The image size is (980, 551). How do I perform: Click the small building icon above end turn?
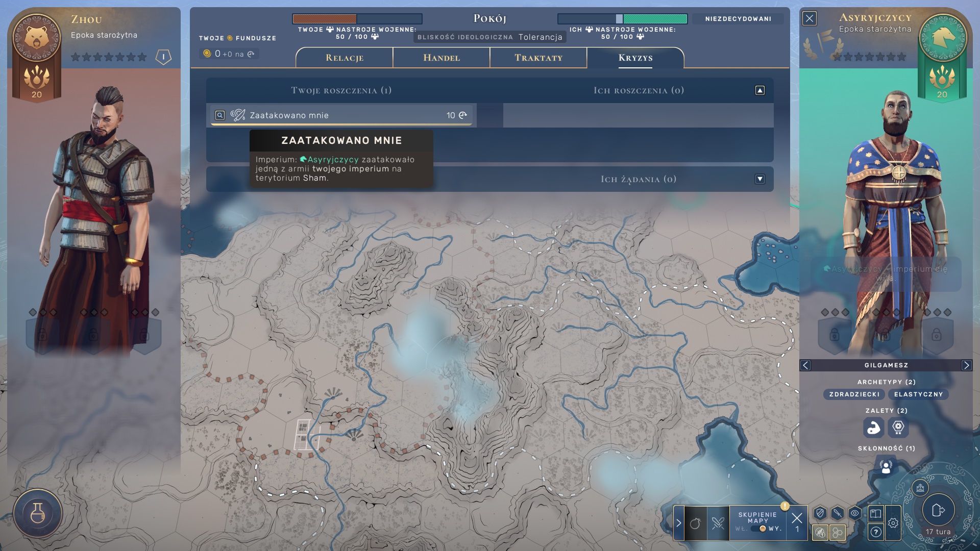920,488
